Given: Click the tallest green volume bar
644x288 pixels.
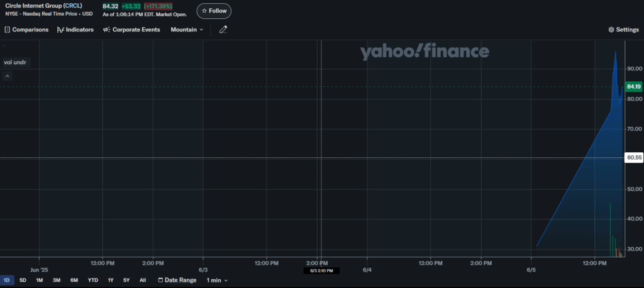Looking at the screenshot, I should tap(610, 230).
